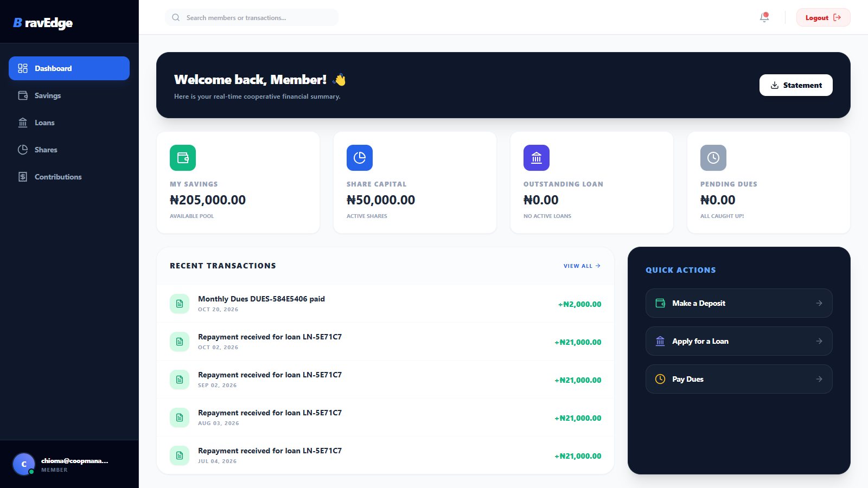Click the Aug 03 repayment document icon
868x488 pixels.
click(180, 418)
